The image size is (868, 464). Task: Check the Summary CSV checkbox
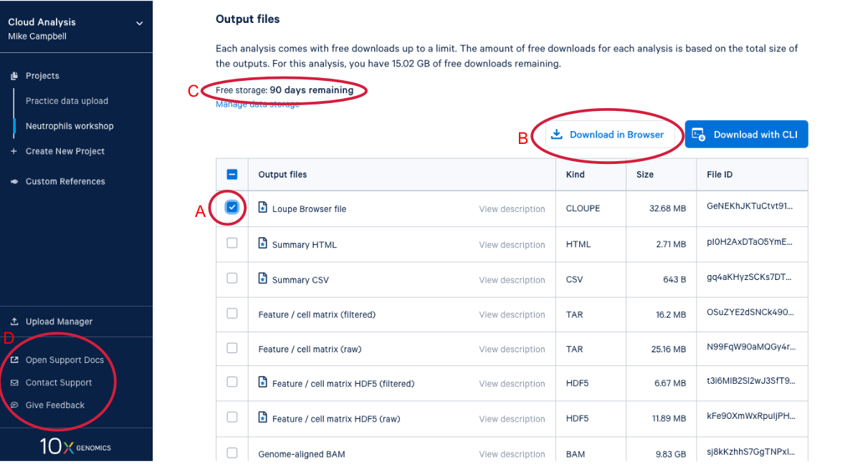pos(232,278)
